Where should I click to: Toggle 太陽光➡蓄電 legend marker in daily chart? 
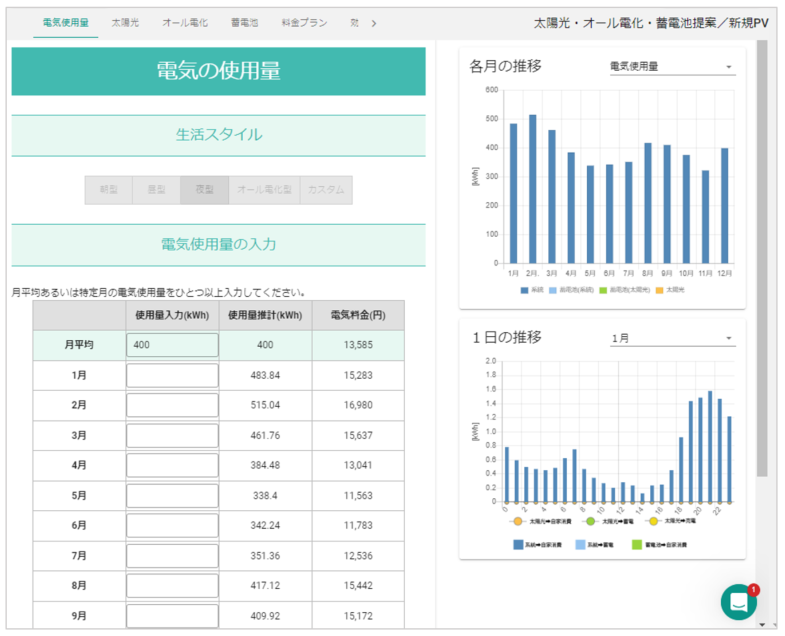[590, 521]
